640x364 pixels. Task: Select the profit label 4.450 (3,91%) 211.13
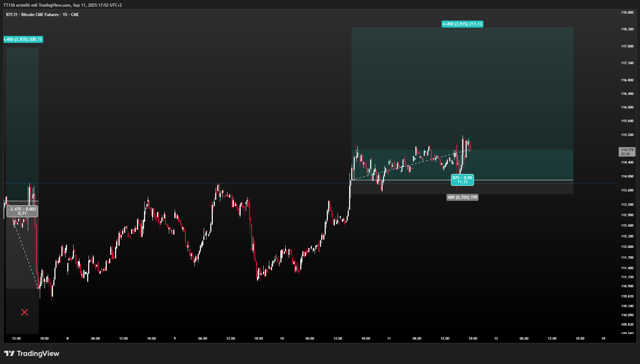click(x=462, y=24)
